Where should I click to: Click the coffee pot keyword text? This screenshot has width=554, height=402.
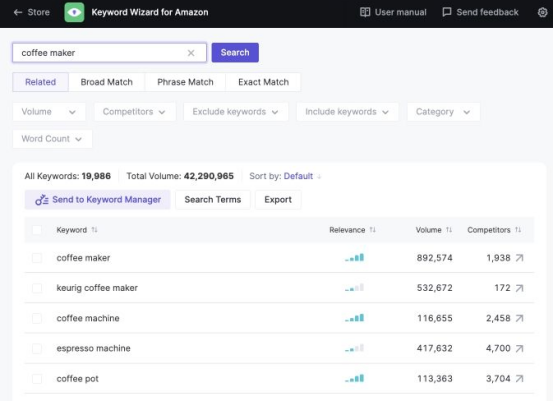(x=77, y=379)
